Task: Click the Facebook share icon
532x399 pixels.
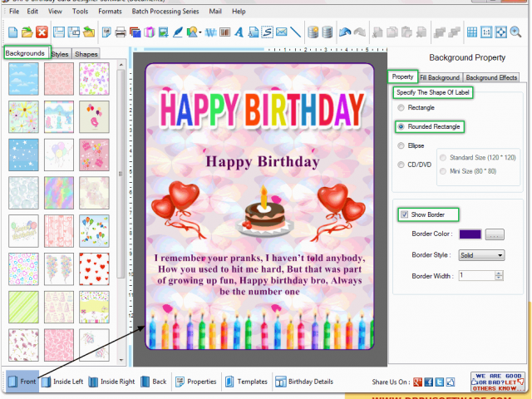Action: (x=428, y=382)
